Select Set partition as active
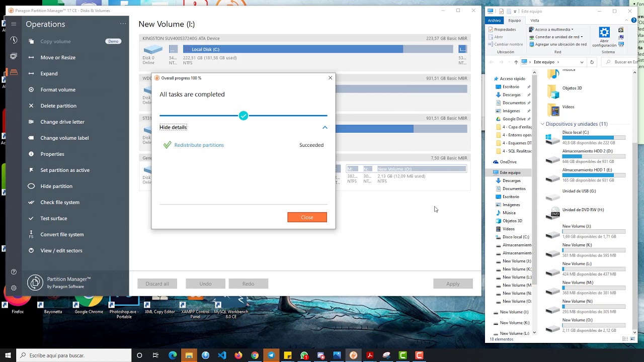 [x=75, y=170]
